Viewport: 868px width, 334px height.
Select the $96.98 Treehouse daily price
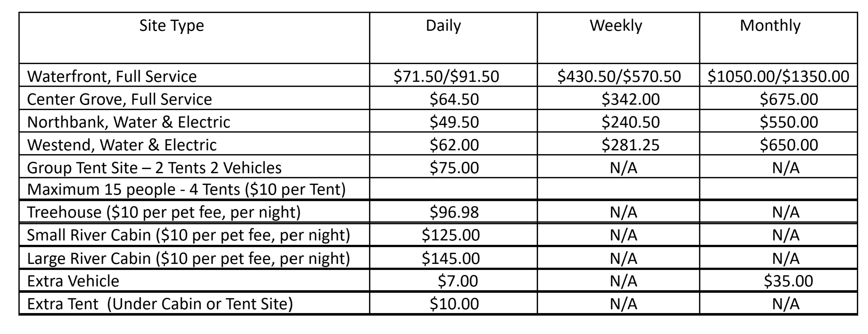click(454, 212)
